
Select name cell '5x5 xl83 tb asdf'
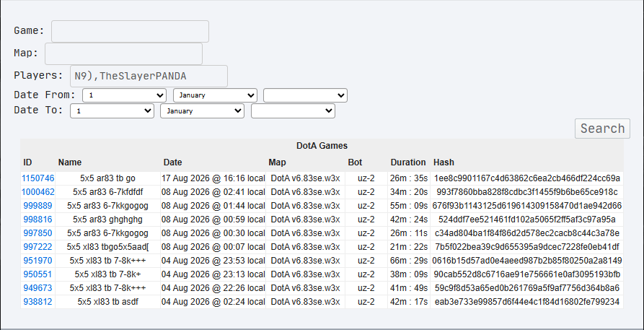click(107, 302)
